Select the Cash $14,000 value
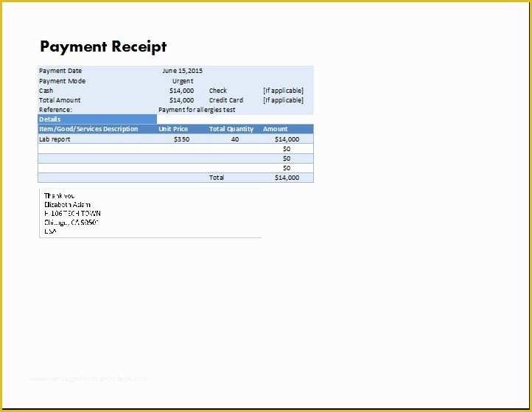This screenshot has height=412, width=532. [181, 91]
